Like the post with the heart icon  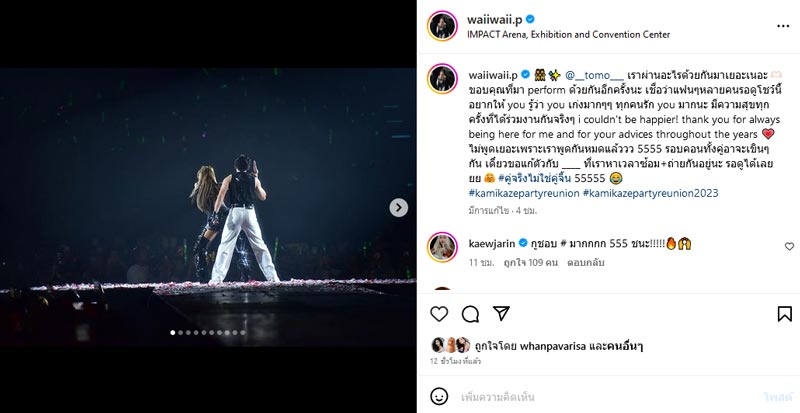pos(438,314)
